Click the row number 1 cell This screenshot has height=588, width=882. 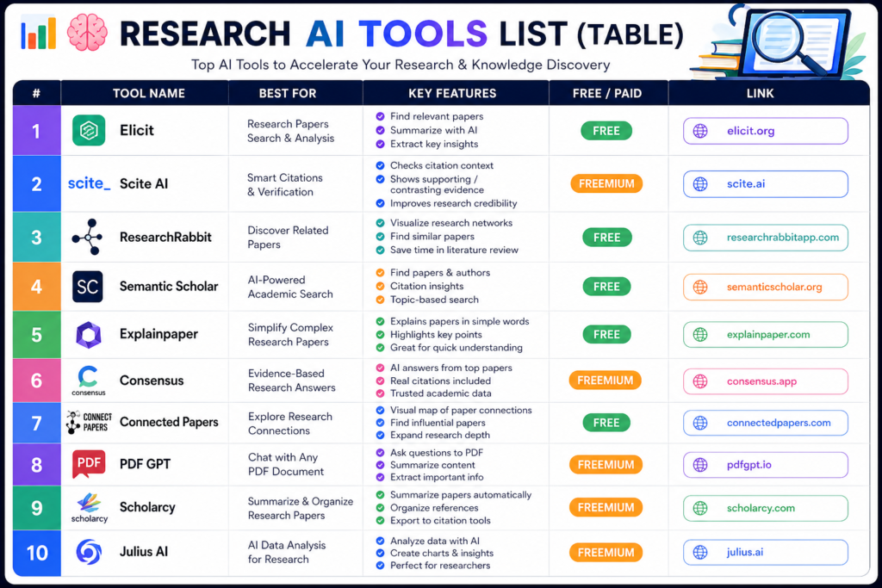coord(36,131)
